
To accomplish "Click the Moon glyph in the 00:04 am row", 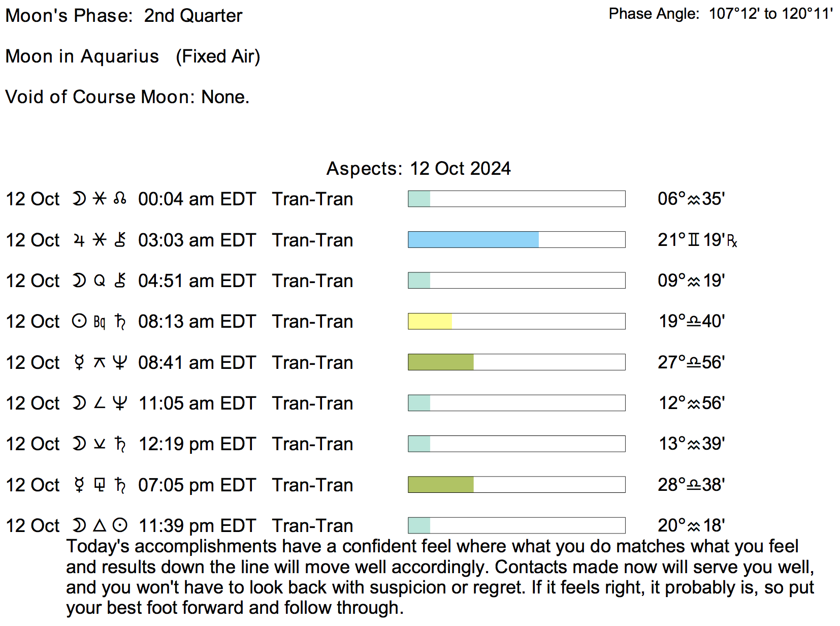I will (x=79, y=199).
